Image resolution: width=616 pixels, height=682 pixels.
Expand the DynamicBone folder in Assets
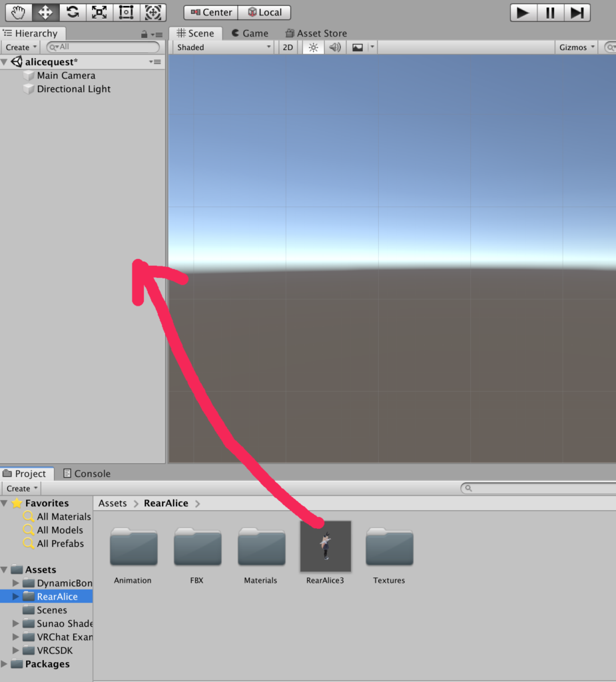(16, 583)
